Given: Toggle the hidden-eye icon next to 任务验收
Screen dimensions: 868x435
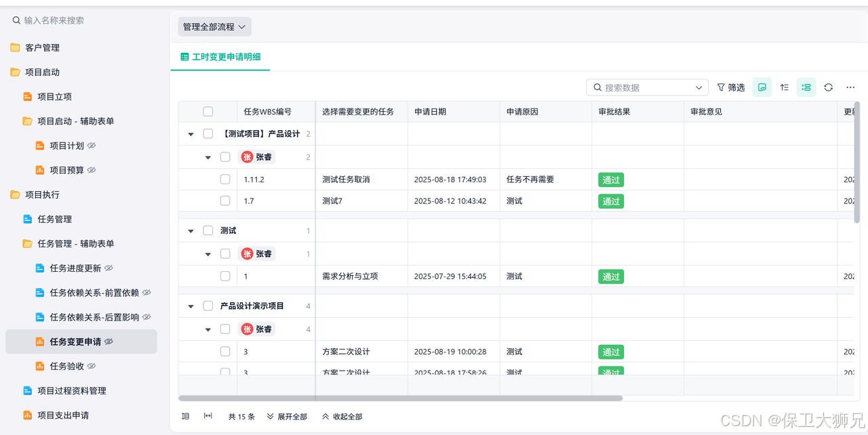Looking at the screenshot, I should coord(92,366).
